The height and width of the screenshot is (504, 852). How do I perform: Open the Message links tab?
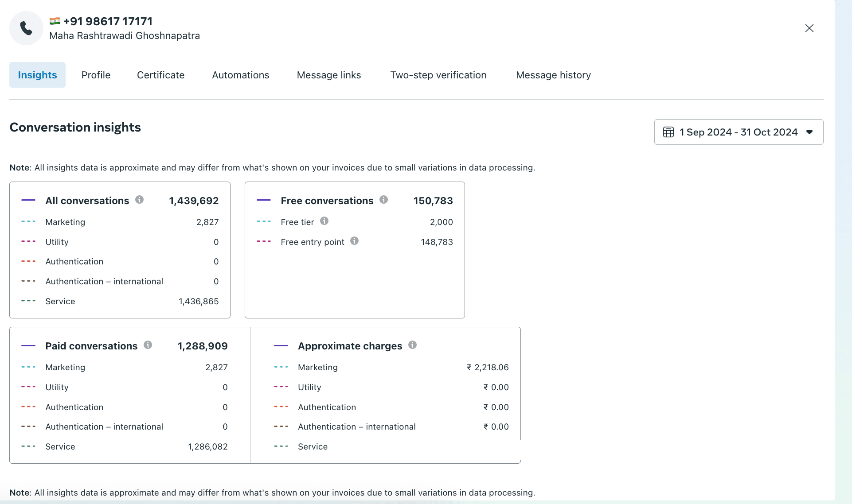coord(328,75)
